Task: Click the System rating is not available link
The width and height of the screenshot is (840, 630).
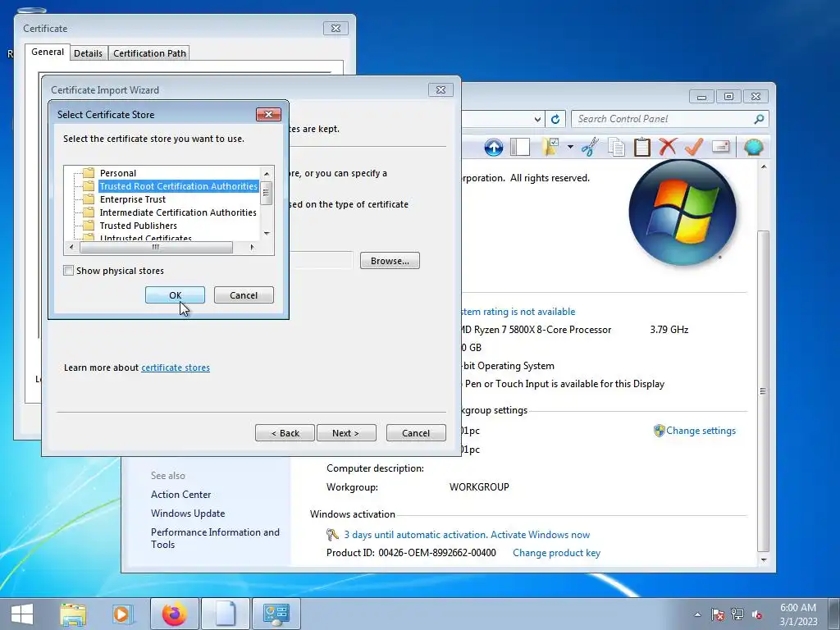Action: click(518, 311)
